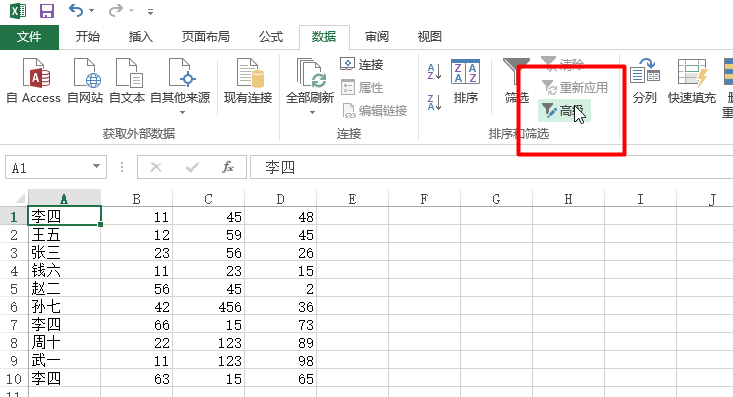Open the 文件 tab
The image size is (733, 397).
click(29, 37)
